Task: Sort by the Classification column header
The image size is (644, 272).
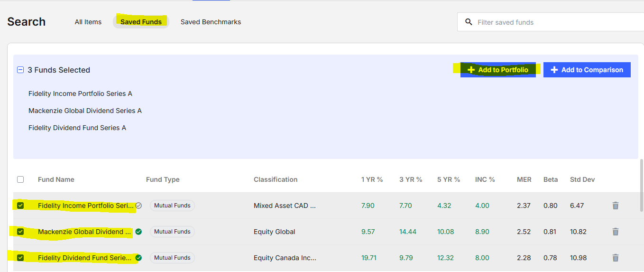Action: coord(276,179)
